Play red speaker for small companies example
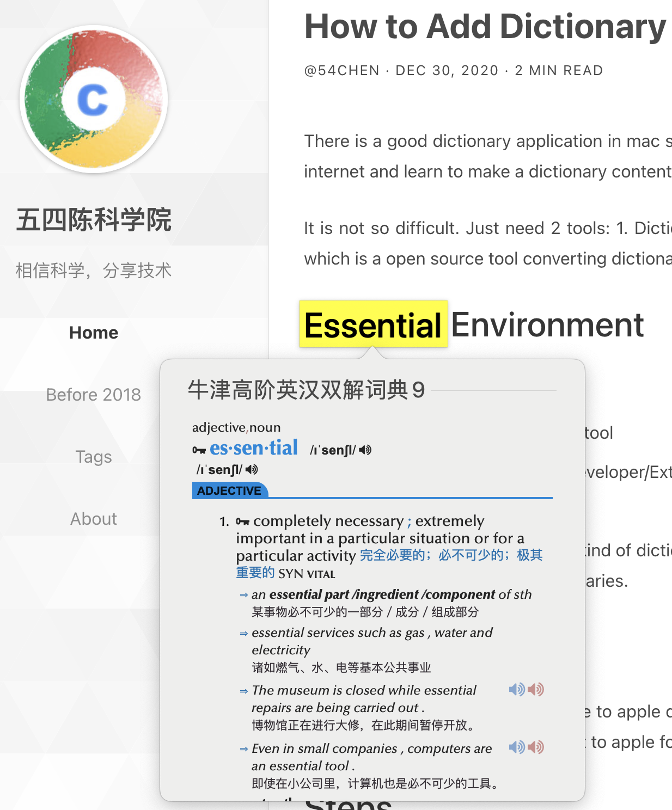This screenshot has height=810, width=672. [x=536, y=747]
